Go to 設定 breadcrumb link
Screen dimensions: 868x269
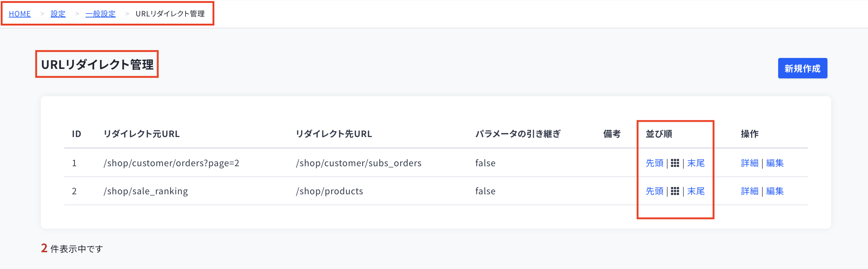[58, 14]
